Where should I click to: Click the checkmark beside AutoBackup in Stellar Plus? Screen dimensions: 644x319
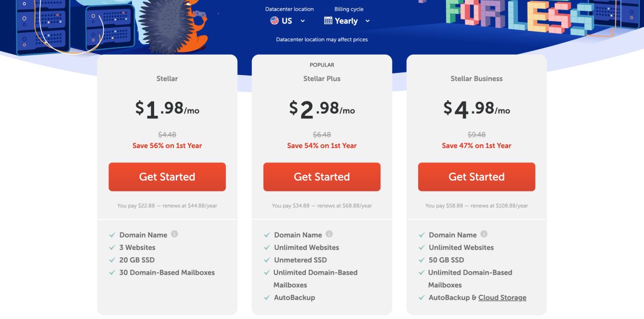coord(267,298)
